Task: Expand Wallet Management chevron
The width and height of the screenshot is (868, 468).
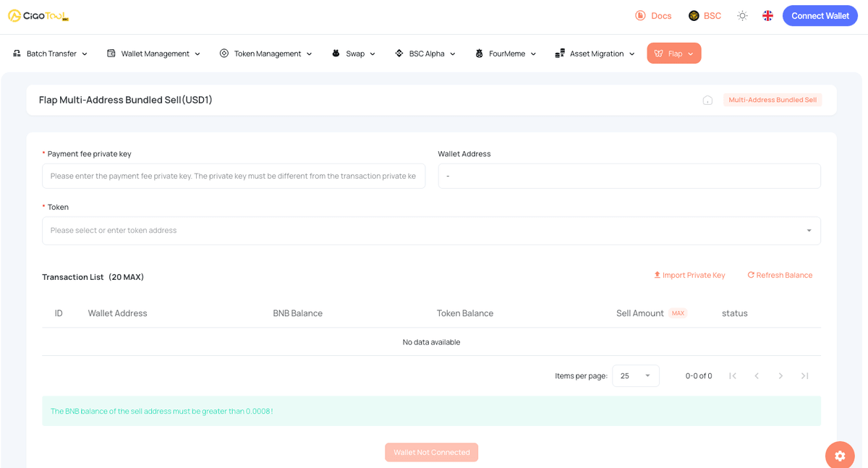Action: pos(197,54)
